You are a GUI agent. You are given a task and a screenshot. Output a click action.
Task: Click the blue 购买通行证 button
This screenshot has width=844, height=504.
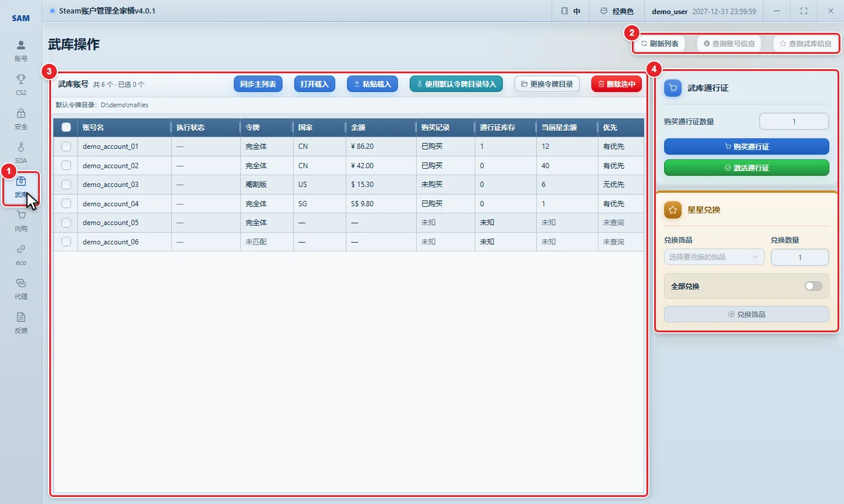pyautogui.click(x=747, y=147)
